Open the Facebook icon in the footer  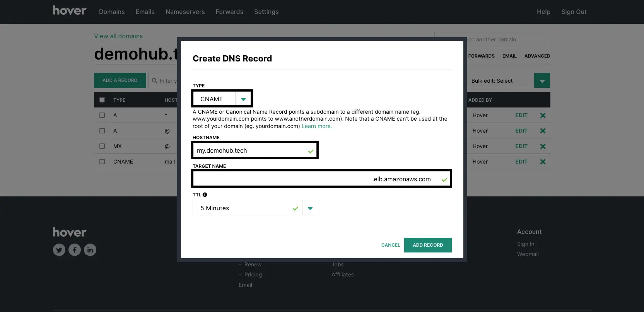tap(75, 250)
